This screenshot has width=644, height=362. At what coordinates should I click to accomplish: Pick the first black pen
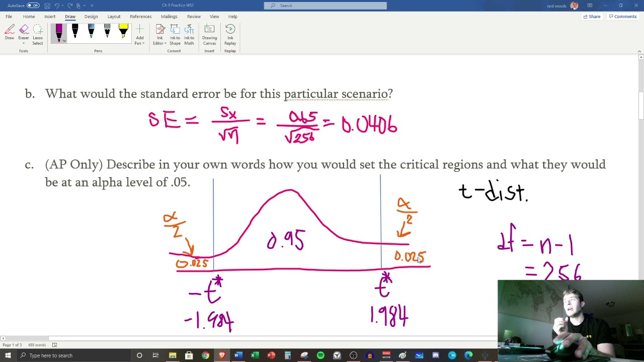click(75, 32)
